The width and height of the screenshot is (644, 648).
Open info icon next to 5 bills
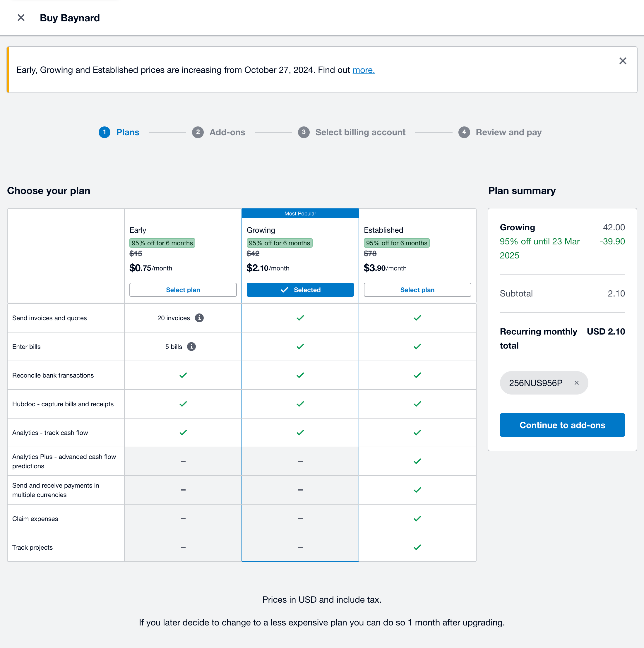click(191, 347)
